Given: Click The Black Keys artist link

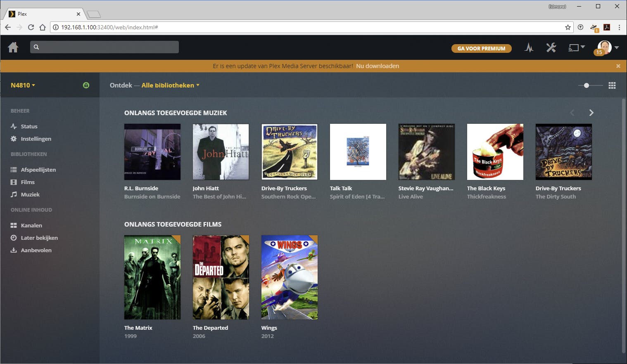Looking at the screenshot, I should click(486, 188).
